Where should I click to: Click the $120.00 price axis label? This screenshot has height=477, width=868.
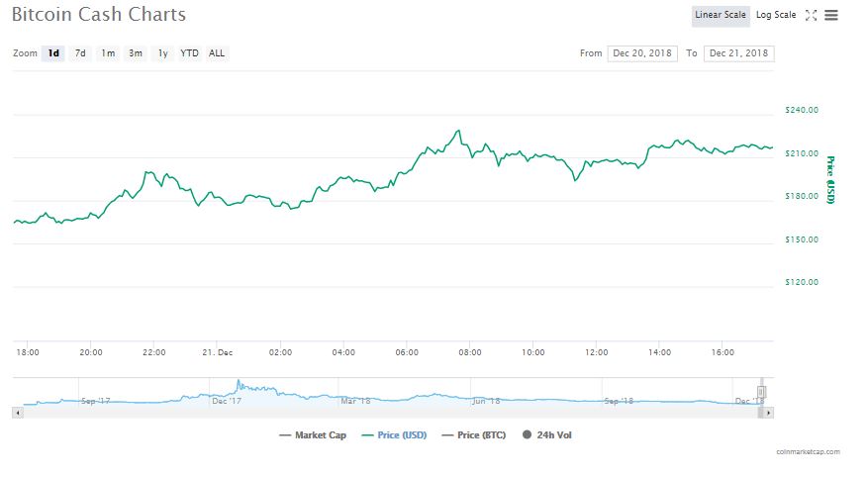(x=802, y=282)
